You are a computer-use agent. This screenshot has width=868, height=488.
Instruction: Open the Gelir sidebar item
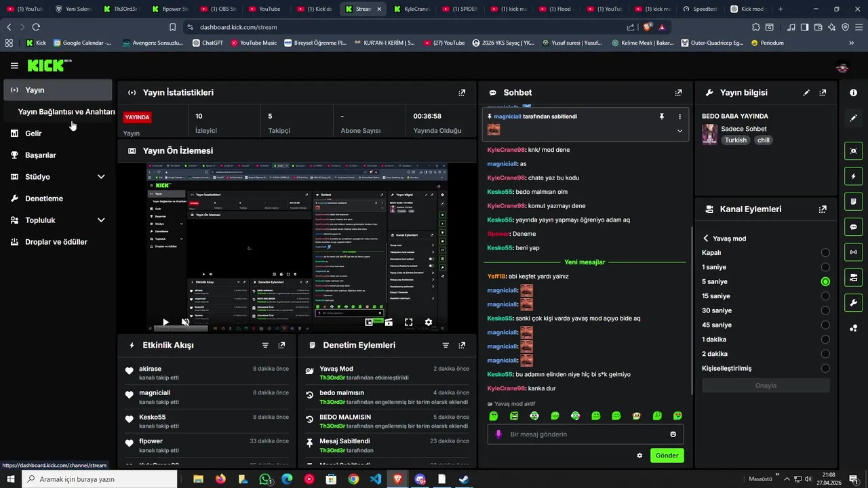pyautogui.click(x=58, y=134)
